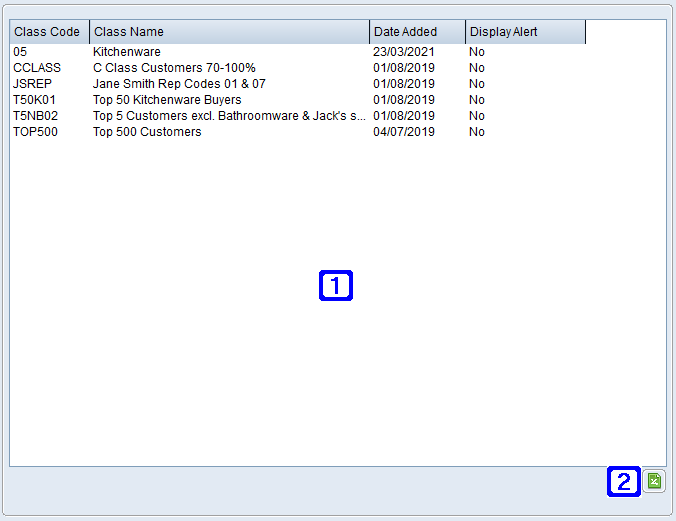
Task: Select the Kitchenware class name
Action: [127, 52]
